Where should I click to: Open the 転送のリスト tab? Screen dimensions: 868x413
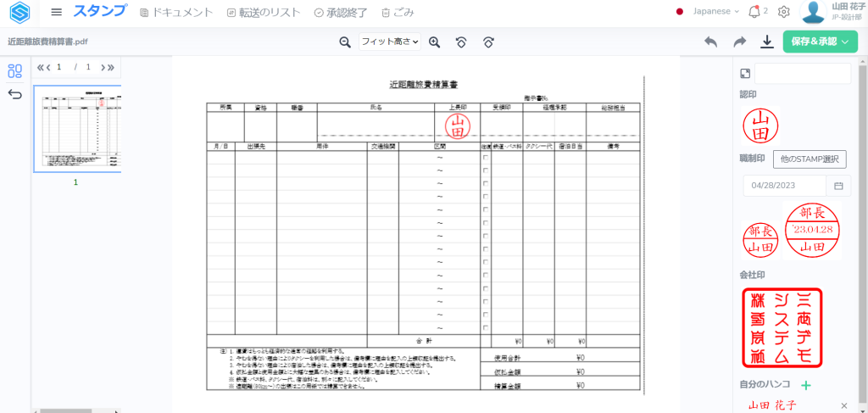pyautogui.click(x=264, y=13)
